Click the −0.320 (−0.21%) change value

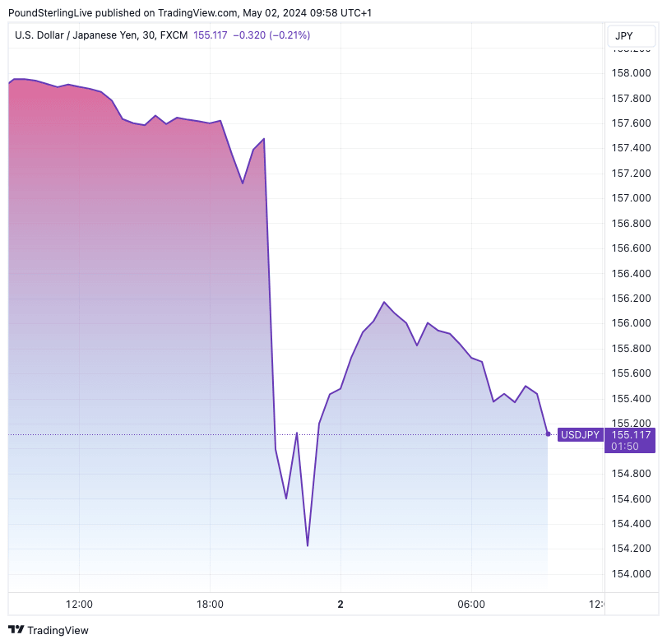[x=271, y=35]
